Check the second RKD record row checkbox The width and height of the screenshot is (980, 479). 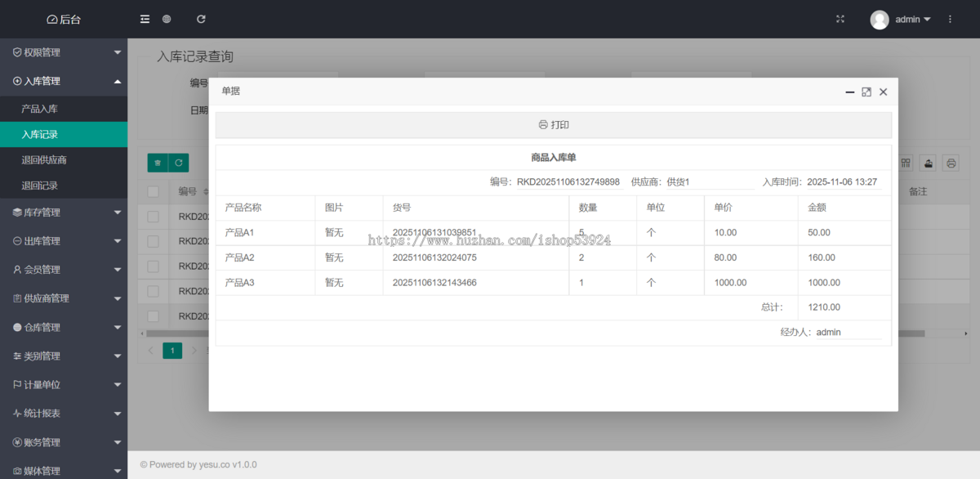coord(152,241)
